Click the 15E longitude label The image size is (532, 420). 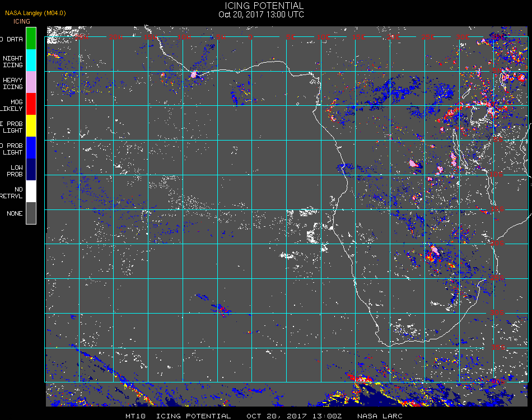pyautogui.click(x=358, y=37)
